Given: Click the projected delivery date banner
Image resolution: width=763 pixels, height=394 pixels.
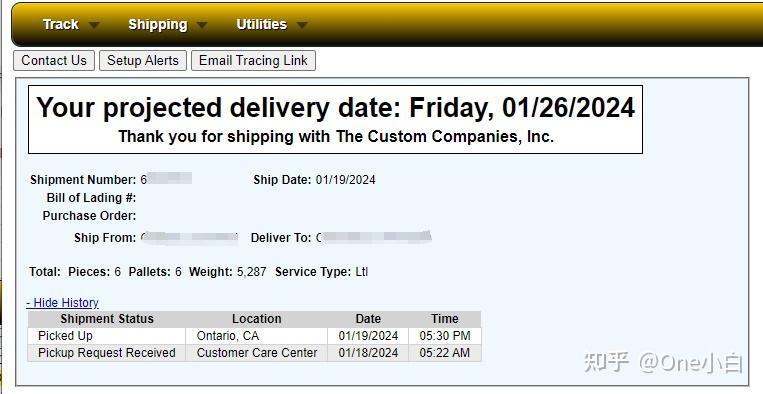Looking at the screenshot, I should (x=335, y=120).
